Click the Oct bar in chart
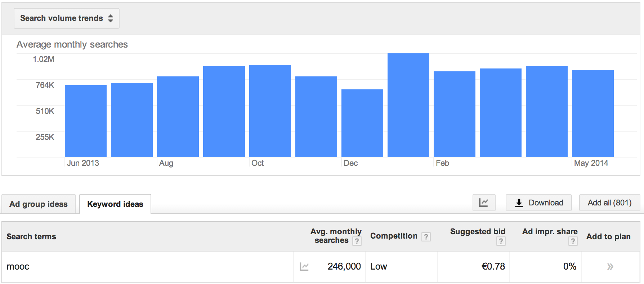Image resolution: width=644 pixels, height=284 pixels. pyautogui.click(x=270, y=111)
